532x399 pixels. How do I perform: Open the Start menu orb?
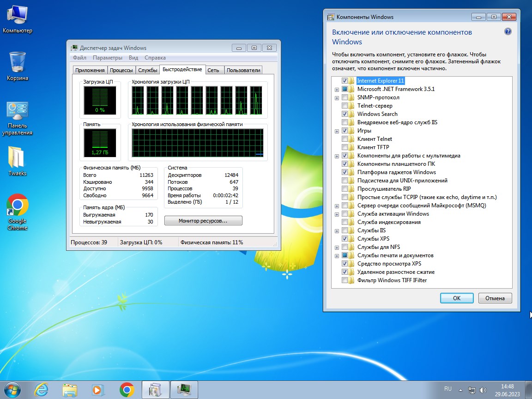pos(13,389)
